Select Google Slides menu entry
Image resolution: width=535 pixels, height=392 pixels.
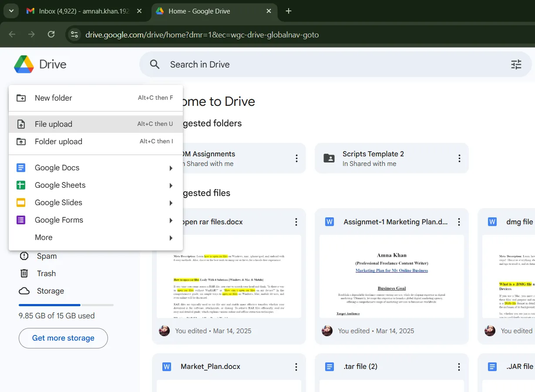coord(96,203)
